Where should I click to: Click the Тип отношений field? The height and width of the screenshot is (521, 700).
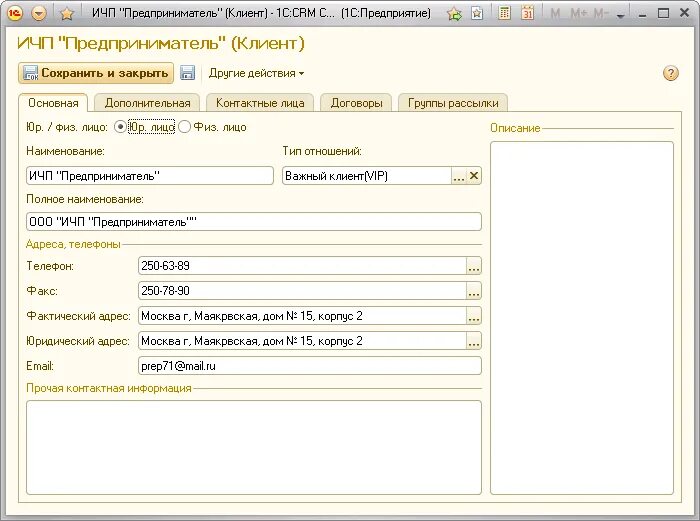pyautogui.click(x=367, y=176)
